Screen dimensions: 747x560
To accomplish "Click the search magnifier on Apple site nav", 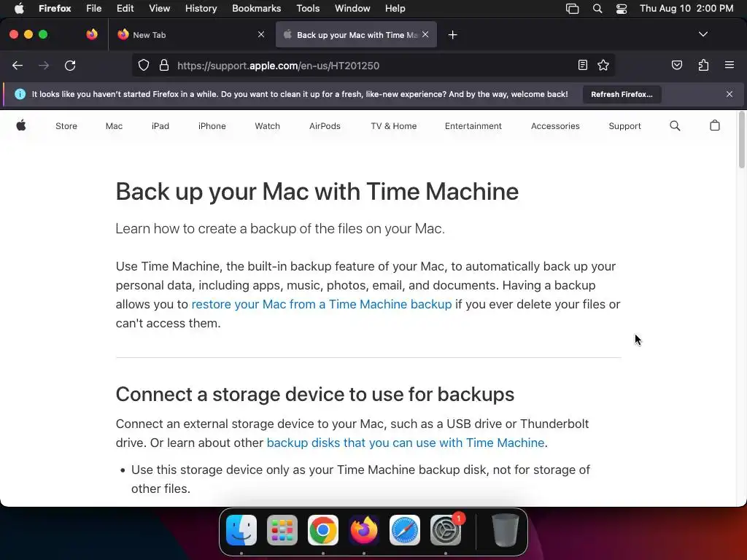I will click(675, 125).
